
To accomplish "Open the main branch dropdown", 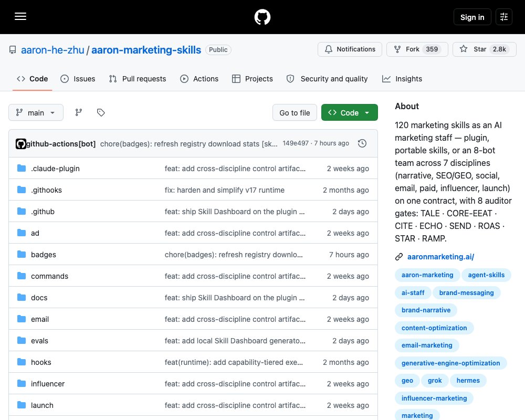I will [36, 112].
